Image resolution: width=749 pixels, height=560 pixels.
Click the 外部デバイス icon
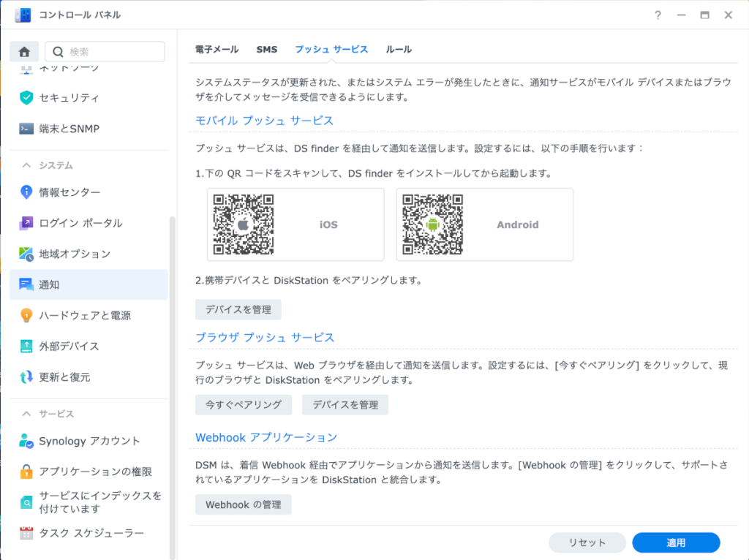click(x=26, y=346)
